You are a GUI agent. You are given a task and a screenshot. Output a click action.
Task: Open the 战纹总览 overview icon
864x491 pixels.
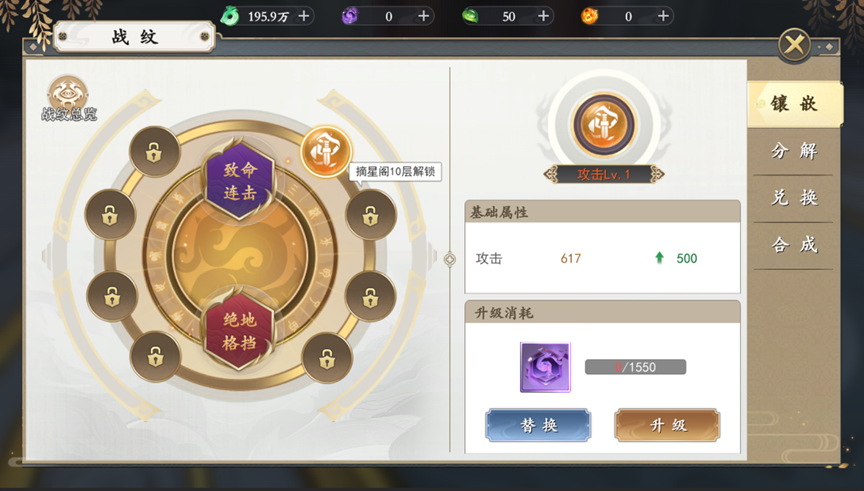68,98
